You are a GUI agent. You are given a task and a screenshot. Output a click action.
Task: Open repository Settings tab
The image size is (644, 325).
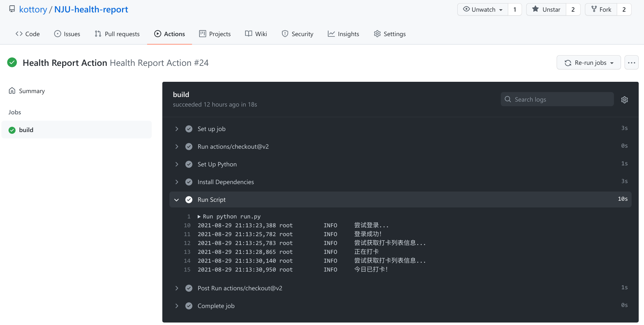390,34
